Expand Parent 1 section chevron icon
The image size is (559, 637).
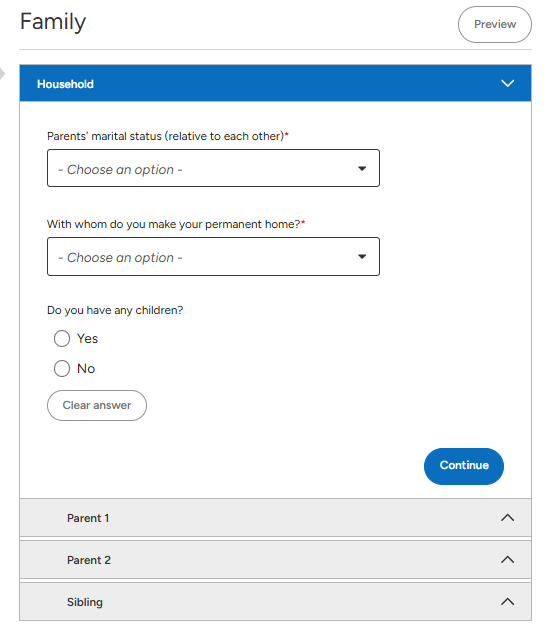507,518
